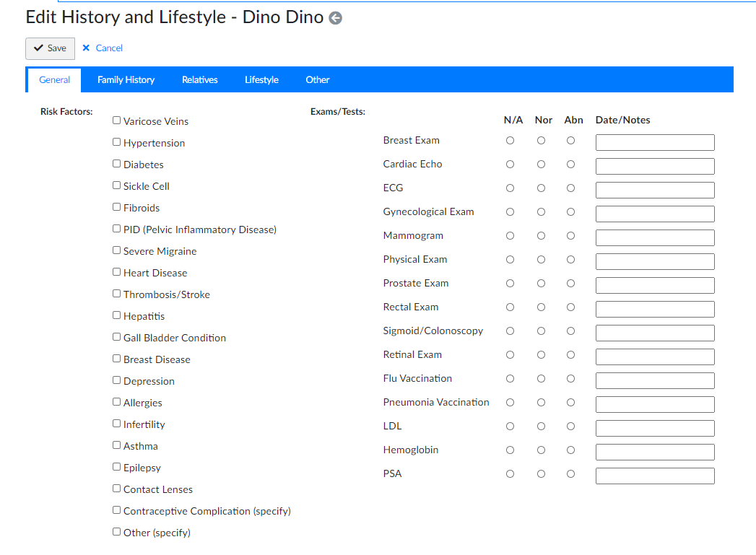The image size is (756, 555).
Task: Enable the Hypertension risk factor checkbox
Action: [x=116, y=141]
